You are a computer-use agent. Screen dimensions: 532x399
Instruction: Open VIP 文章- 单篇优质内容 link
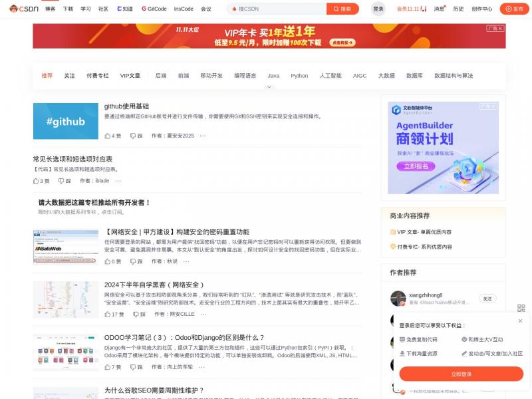421,232
